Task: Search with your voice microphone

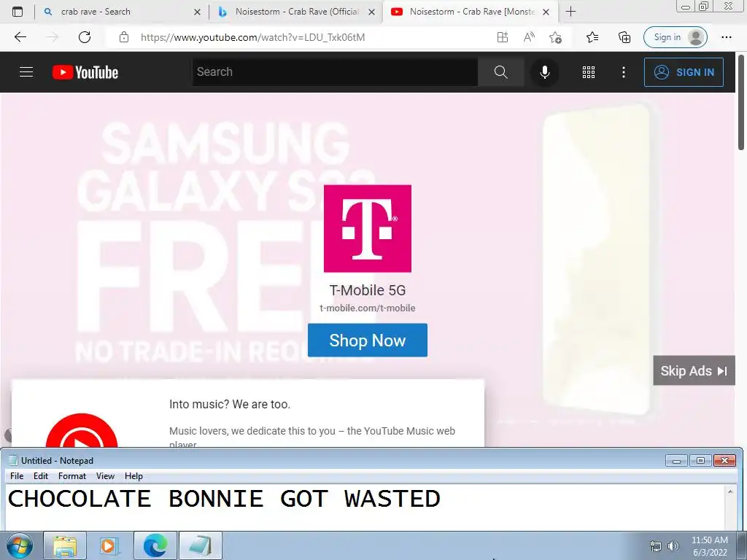Action: pos(544,72)
